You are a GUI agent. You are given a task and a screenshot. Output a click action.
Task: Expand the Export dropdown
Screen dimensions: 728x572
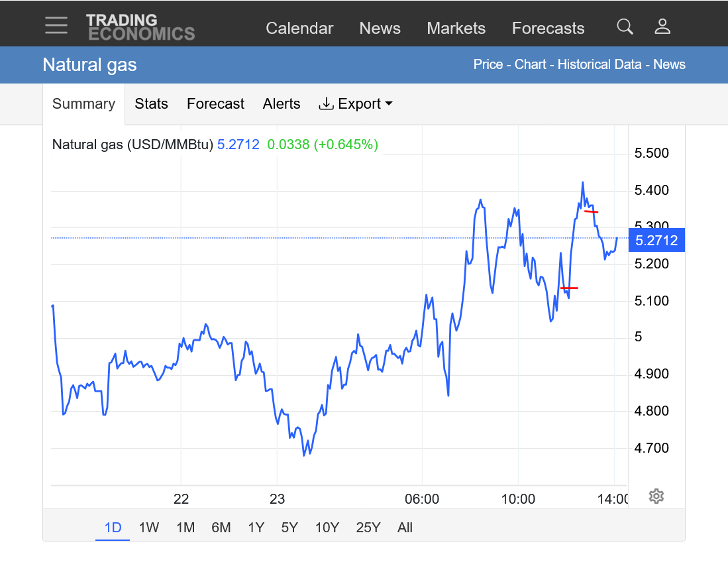pyautogui.click(x=356, y=104)
